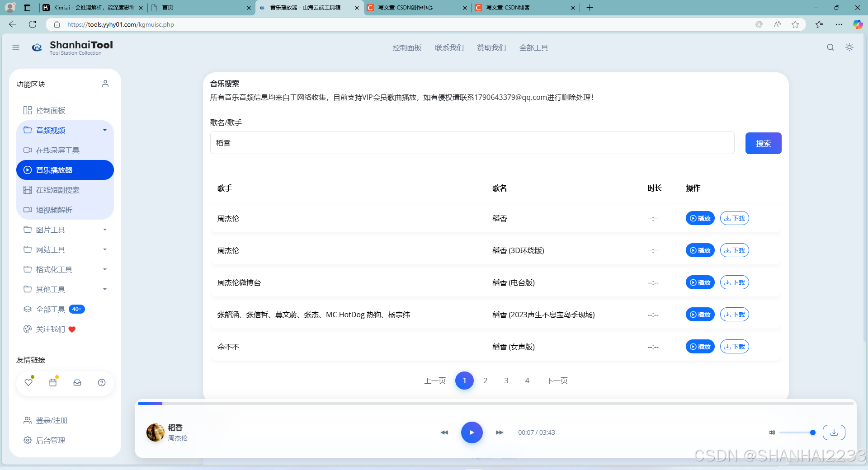Open 短视频解析 in sidebar
Image resolution: width=868 pixels, height=470 pixels.
click(65, 210)
